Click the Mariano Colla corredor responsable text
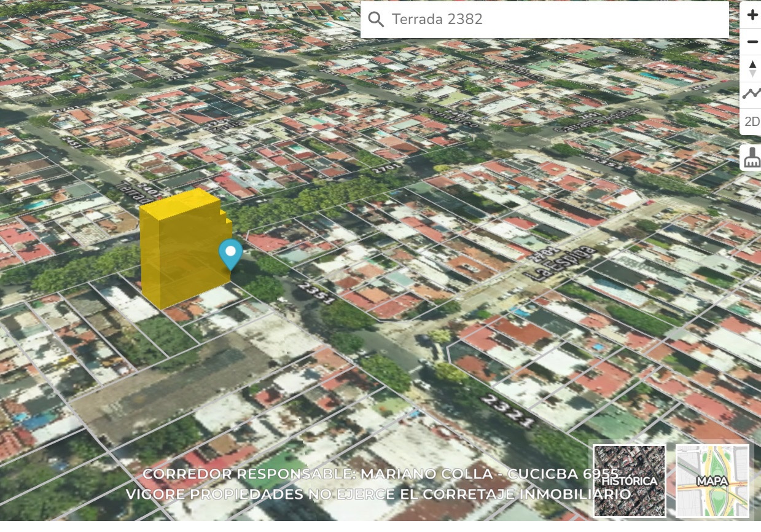This screenshot has height=532, width=761. [380, 474]
